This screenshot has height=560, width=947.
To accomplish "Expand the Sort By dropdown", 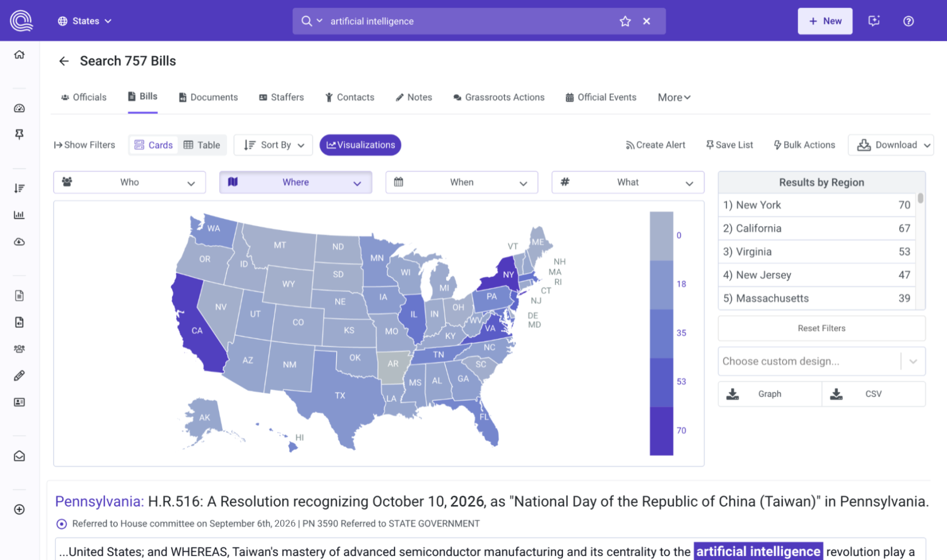I will (273, 145).
